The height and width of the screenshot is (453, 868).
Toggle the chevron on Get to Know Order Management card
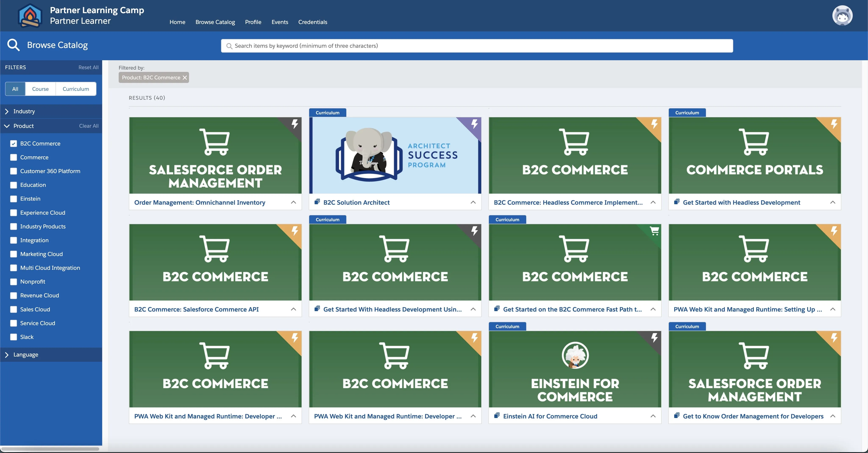coord(833,416)
